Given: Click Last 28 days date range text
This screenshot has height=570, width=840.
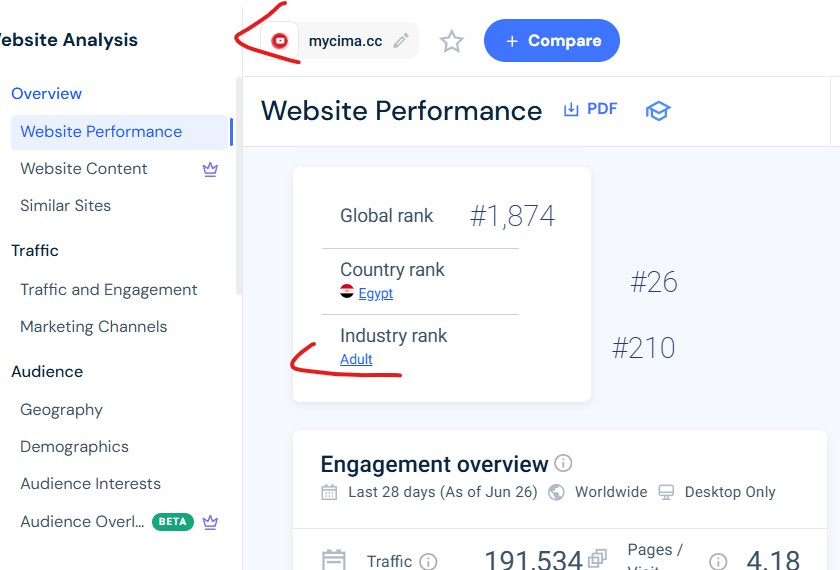Looking at the screenshot, I should (x=442, y=492).
